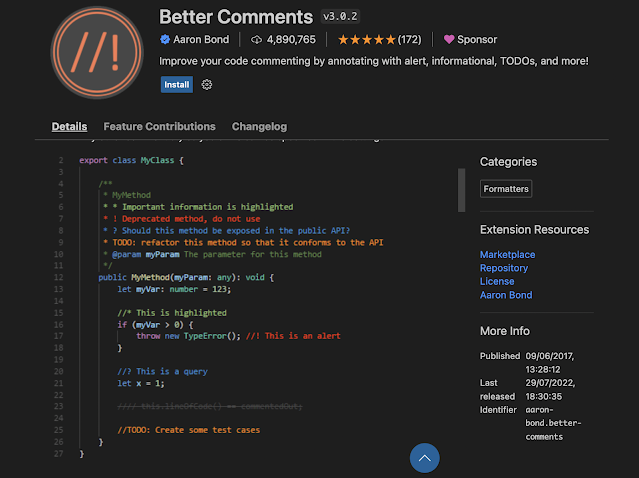The image size is (639, 478).
Task: Click the '//! This is an alert' comment
Action: click(293, 336)
